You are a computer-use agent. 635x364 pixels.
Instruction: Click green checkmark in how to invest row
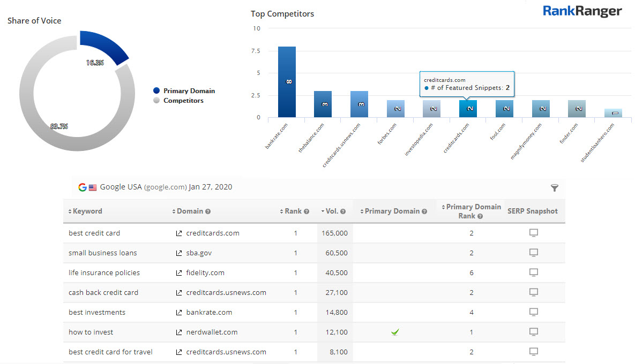click(395, 332)
